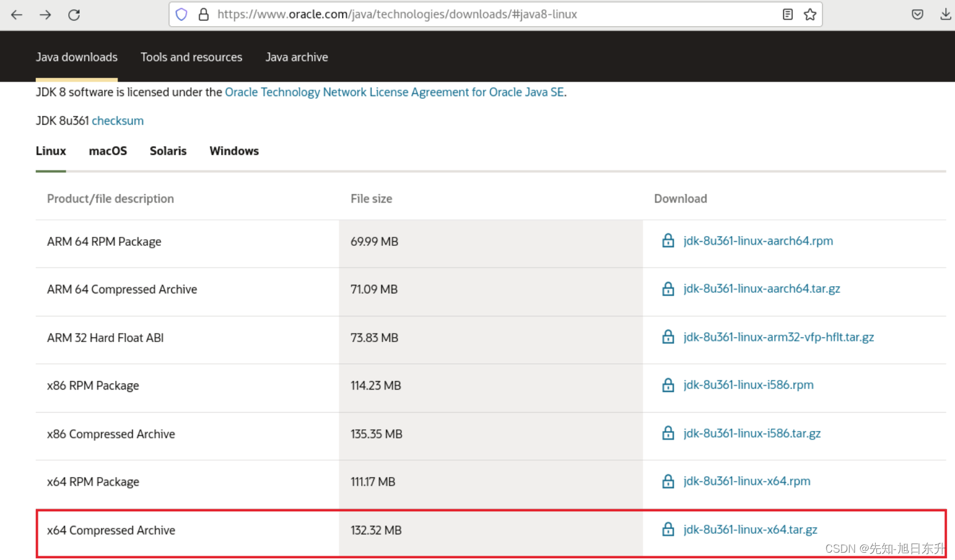The width and height of the screenshot is (955, 560).
Task: Go forward with browser forward arrow
Action: [x=46, y=15]
